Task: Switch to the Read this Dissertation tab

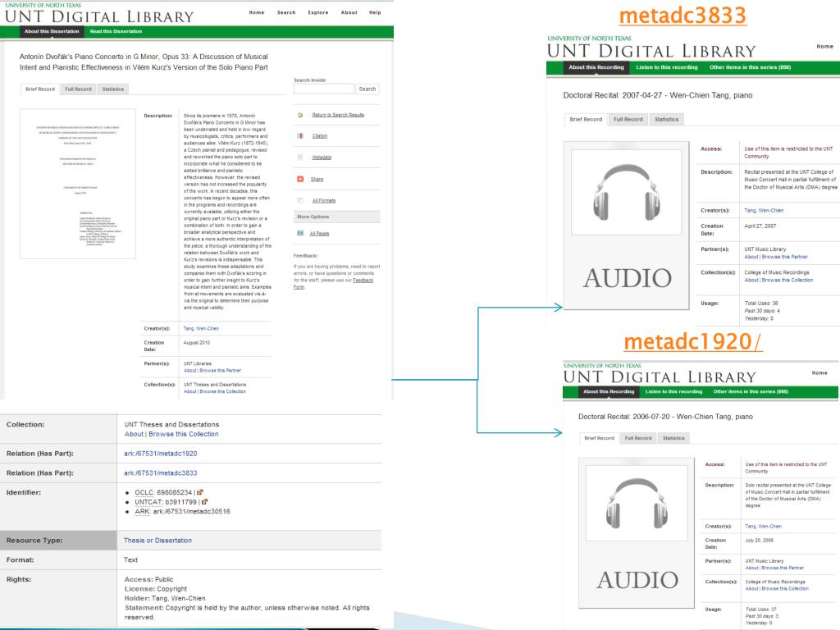Action: (x=116, y=32)
